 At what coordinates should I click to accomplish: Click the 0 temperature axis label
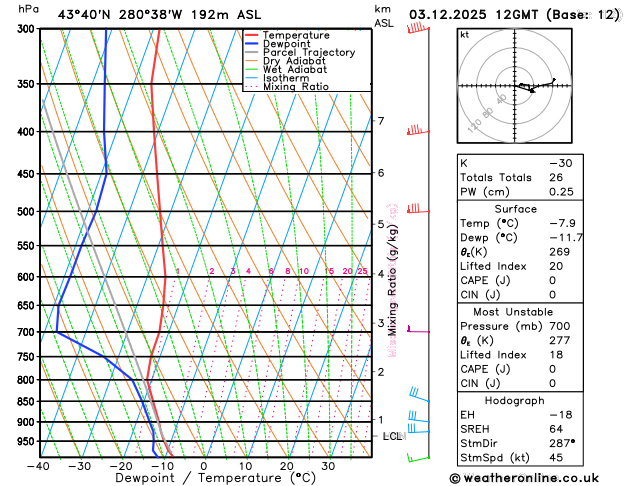[204, 466]
